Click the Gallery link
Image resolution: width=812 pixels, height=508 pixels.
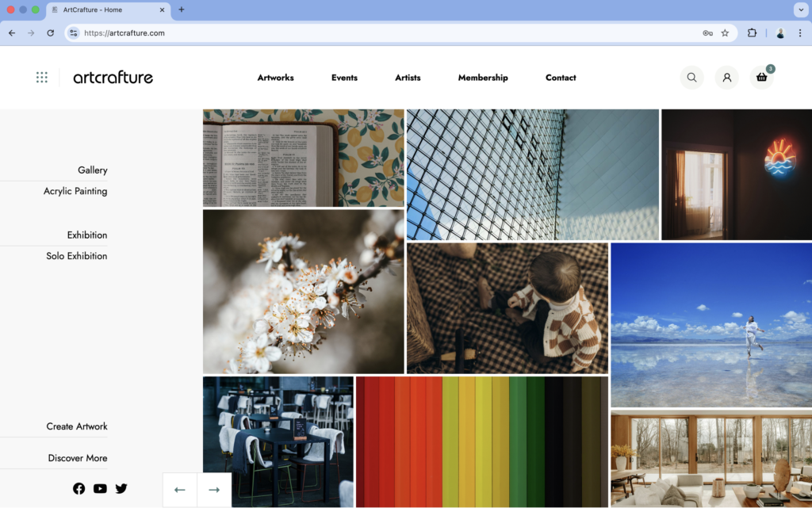click(x=92, y=170)
